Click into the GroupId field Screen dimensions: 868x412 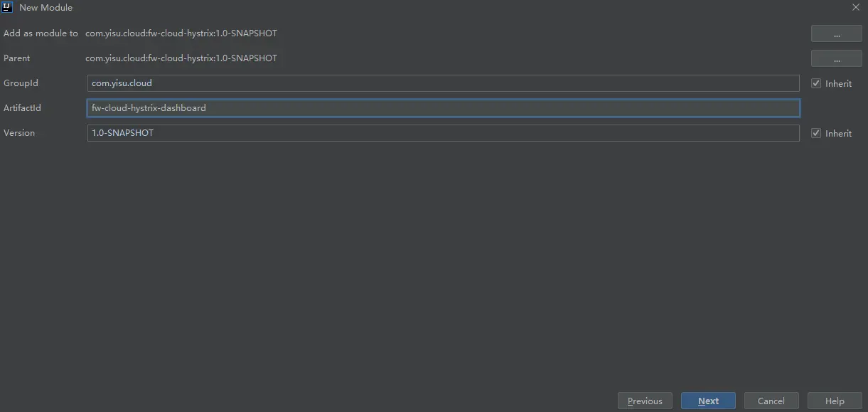442,83
